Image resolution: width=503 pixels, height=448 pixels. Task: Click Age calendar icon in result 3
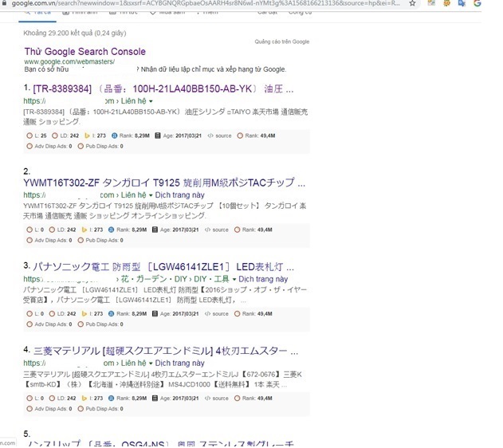tap(155, 314)
